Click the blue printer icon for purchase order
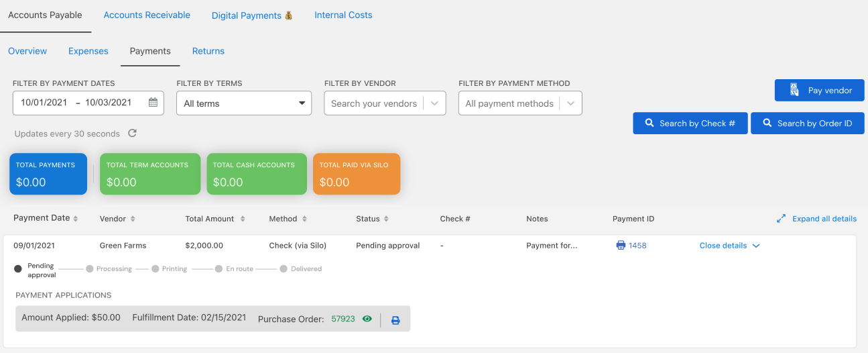Viewport: 868px width, 353px height. pos(395,320)
